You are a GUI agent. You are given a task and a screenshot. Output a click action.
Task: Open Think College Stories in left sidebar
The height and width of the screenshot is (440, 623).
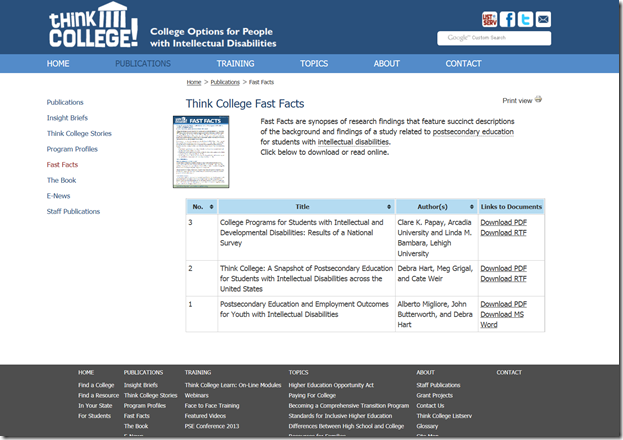click(79, 133)
